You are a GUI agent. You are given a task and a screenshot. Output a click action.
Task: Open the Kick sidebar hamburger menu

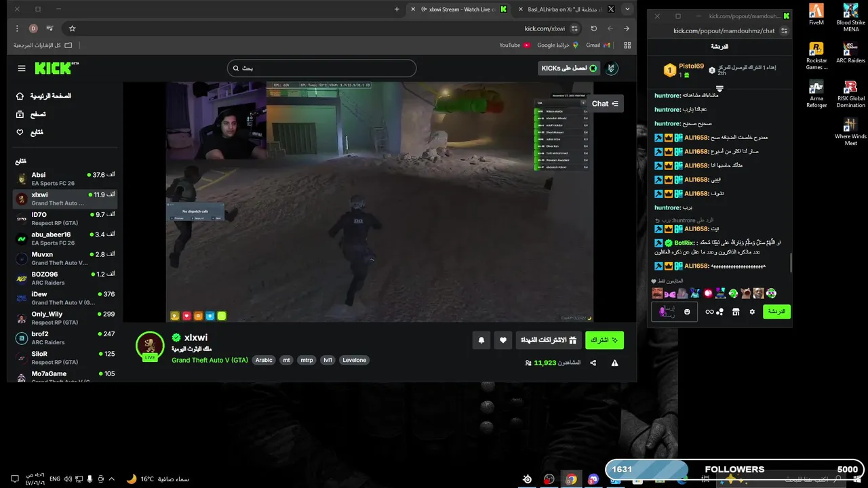[22, 68]
